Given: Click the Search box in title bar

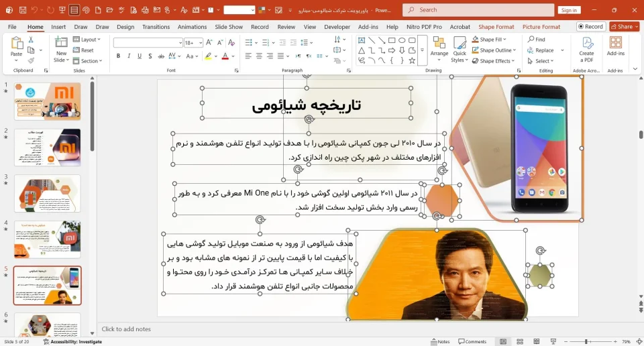Looking at the screenshot, I should 478,10.
